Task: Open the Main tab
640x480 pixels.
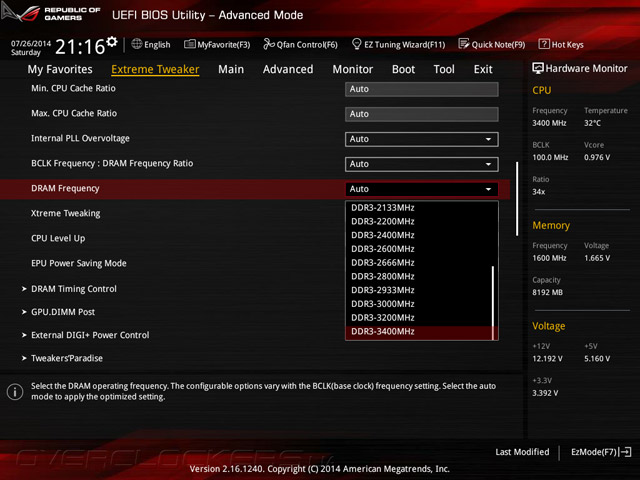Action: pos(231,69)
